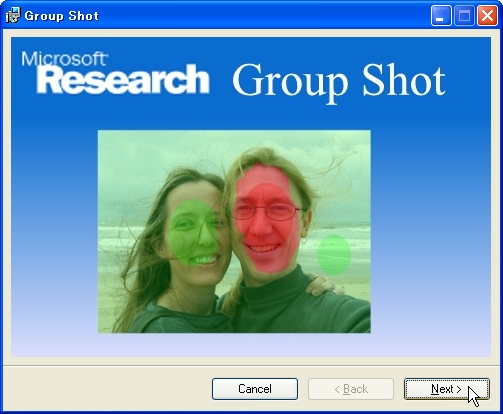Click the word Microsoft in the banner logo
Viewport: 503px width, 414px height.
[x=64, y=59]
